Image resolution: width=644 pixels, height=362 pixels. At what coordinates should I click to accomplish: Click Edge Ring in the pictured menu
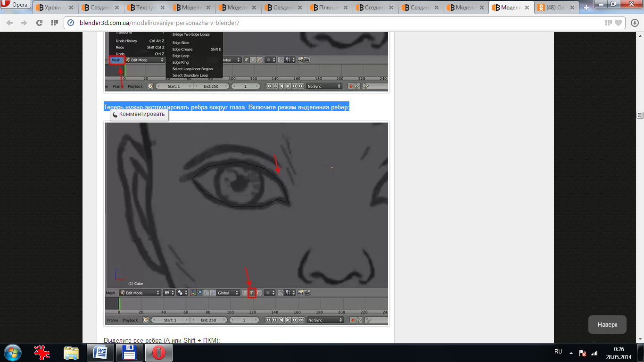181,62
